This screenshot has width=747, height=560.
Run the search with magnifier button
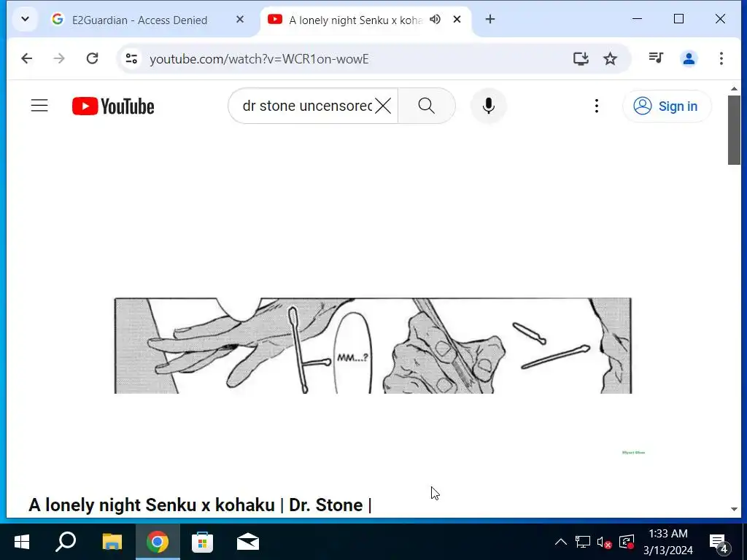click(426, 106)
